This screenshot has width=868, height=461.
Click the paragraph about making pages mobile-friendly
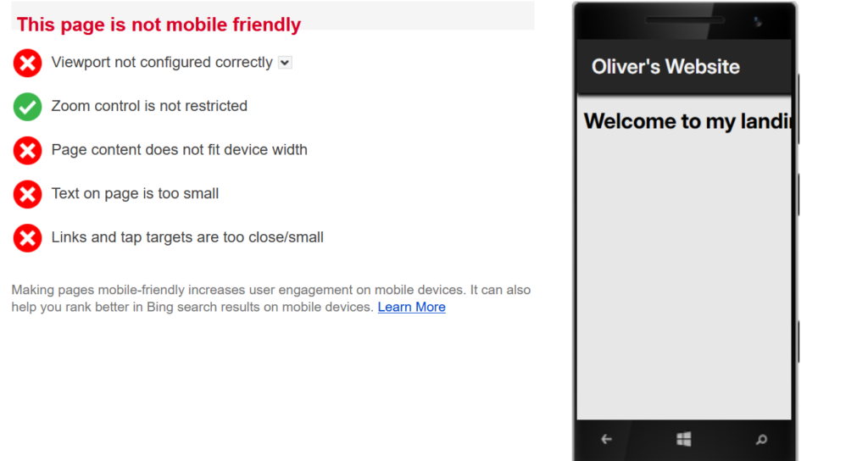270,298
